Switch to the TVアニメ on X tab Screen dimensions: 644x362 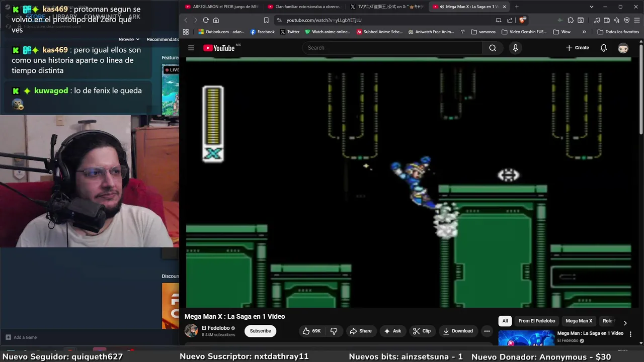pyautogui.click(x=386, y=7)
